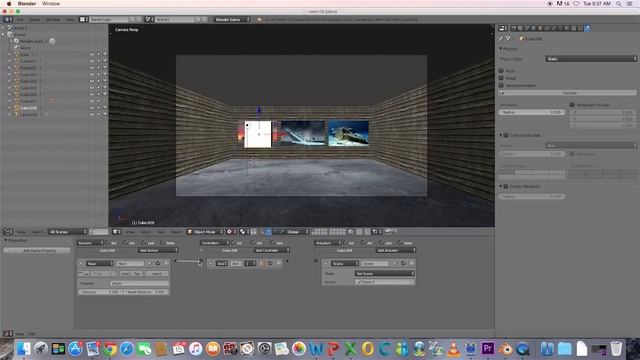Open the Add Actuator dropdown
Screen dimensions: 640x360
(x=395, y=250)
